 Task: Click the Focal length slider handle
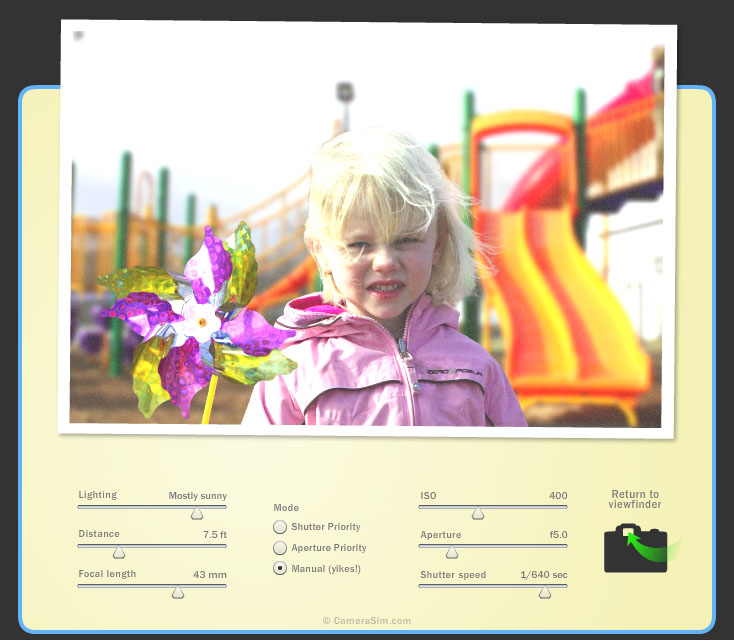pos(178,592)
